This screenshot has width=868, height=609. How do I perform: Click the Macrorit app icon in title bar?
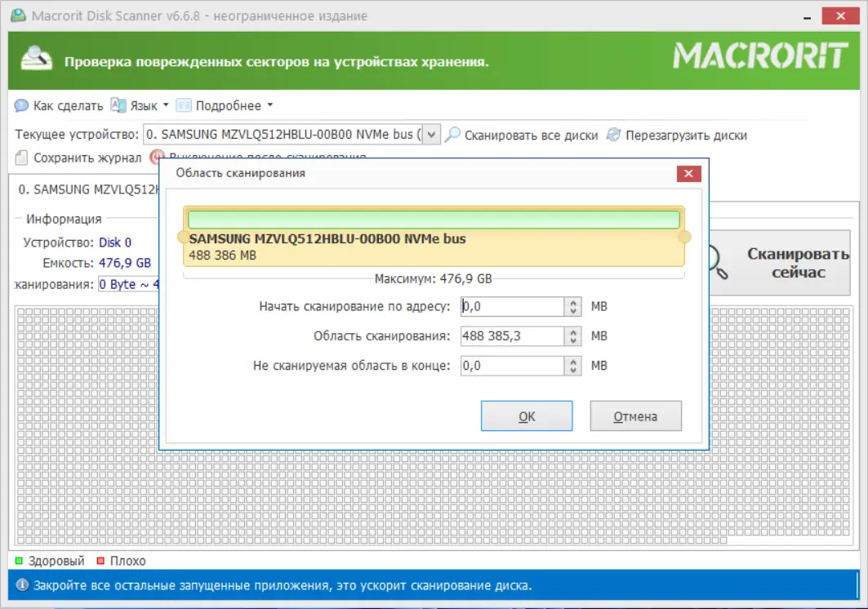point(18,16)
